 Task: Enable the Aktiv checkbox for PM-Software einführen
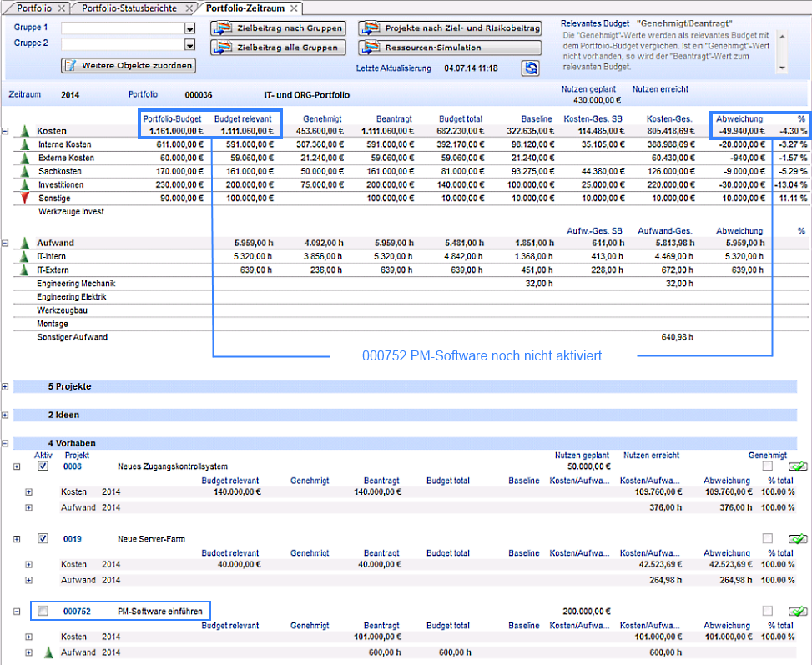coord(43,612)
